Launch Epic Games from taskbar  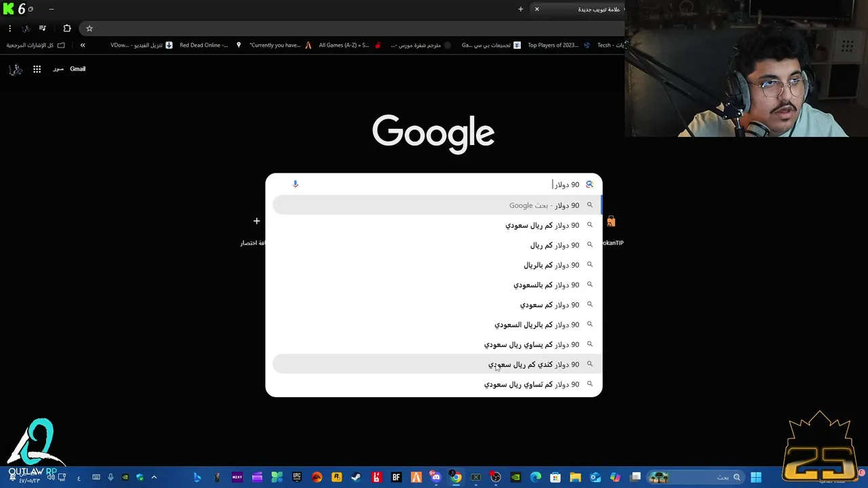click(296, 477)
